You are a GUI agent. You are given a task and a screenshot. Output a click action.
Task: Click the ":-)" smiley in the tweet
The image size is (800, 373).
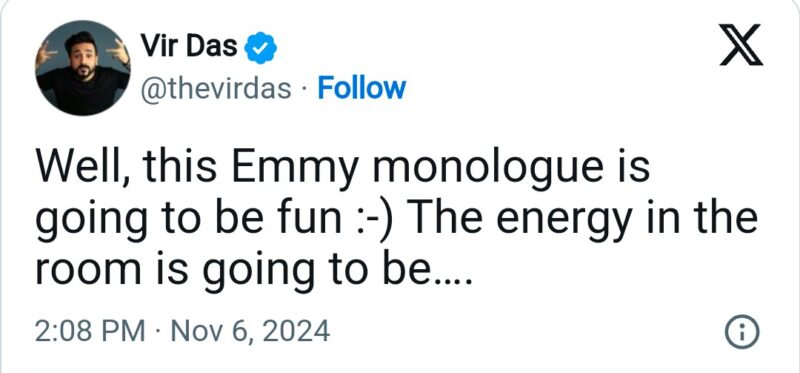pos(371,219)
